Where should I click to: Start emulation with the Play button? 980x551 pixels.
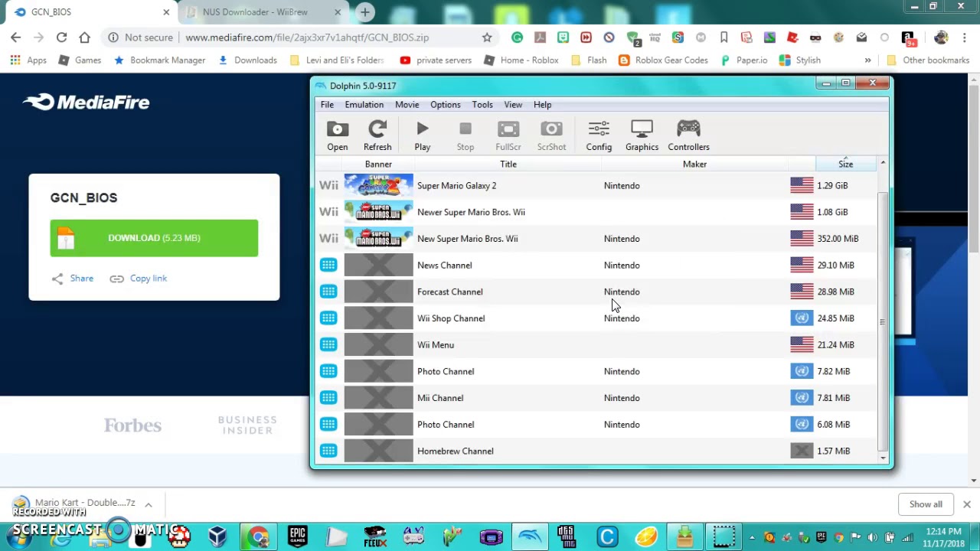[422, 135]
